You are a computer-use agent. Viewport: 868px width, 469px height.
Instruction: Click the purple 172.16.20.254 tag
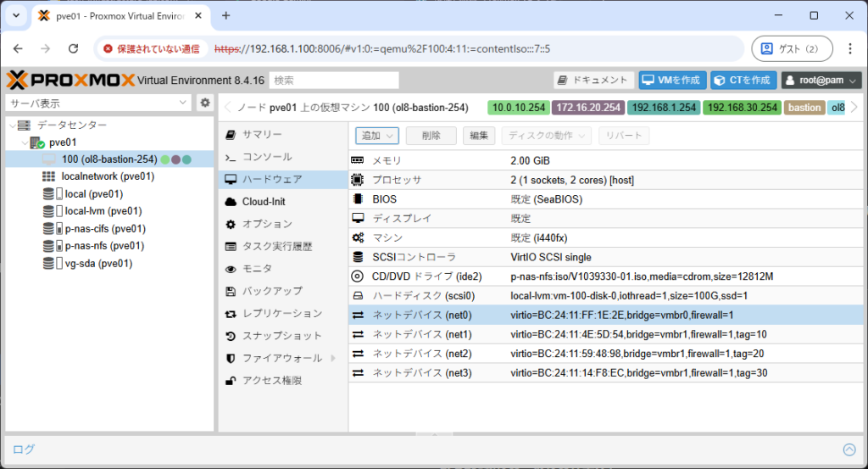pyautogui.click(x=588, y=108)
